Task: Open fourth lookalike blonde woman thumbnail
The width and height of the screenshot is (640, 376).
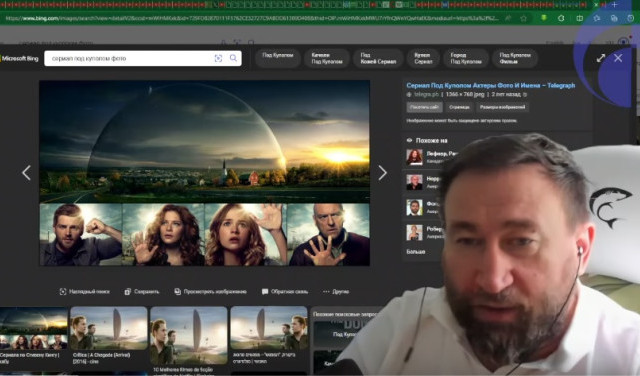Action: pos(414,232)
